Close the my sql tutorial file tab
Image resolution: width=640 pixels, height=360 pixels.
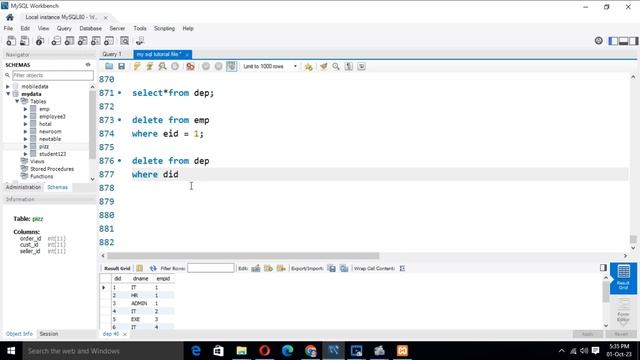187,54
